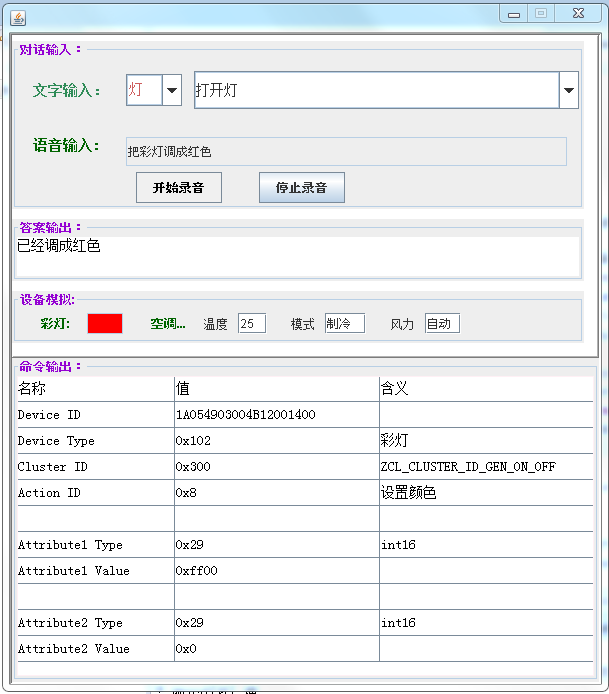Select the Device ID row name
The height and width of the screenshot is (694, 609).
pyautogui.click(x=96, y=415)
